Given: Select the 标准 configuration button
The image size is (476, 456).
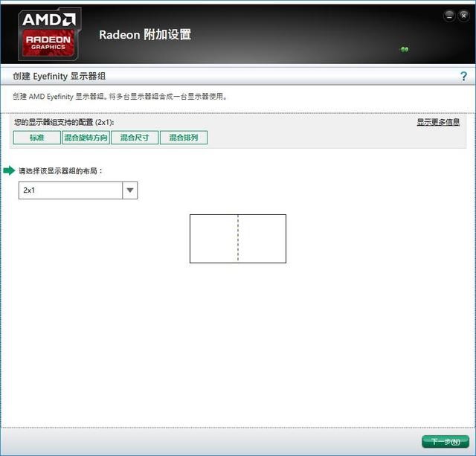Looking at the screenshot, I should click(x=37, y=138).
